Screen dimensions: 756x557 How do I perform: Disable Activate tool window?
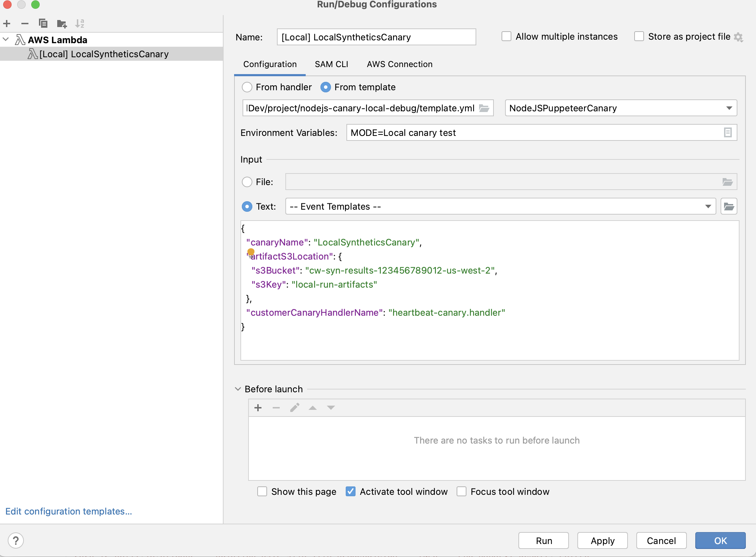[x=350, y=491]
